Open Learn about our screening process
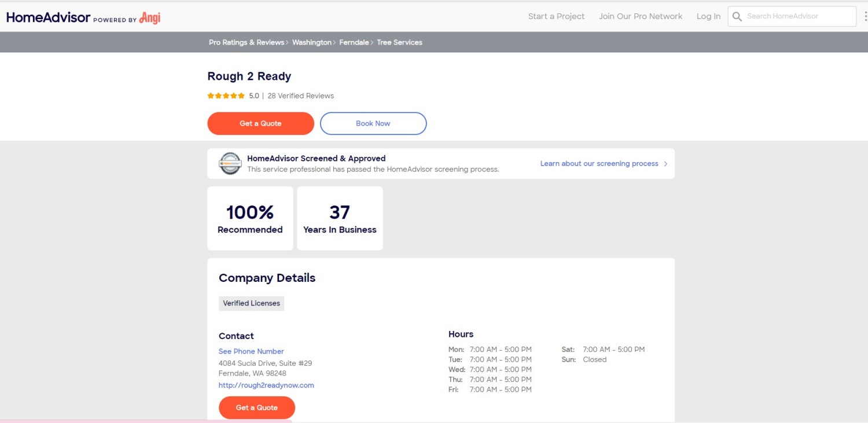The width and height of the screenshot is (868, 423). point(599,164)
